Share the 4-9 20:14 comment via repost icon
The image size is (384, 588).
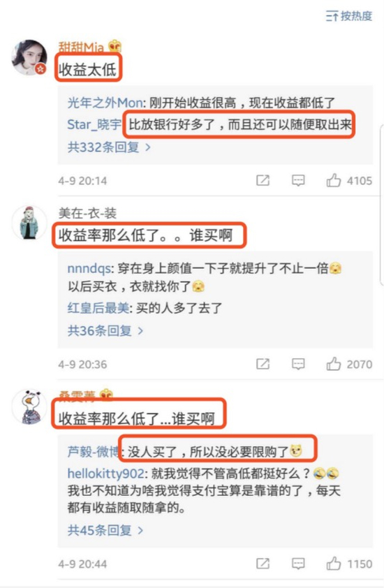pos(263,180)
